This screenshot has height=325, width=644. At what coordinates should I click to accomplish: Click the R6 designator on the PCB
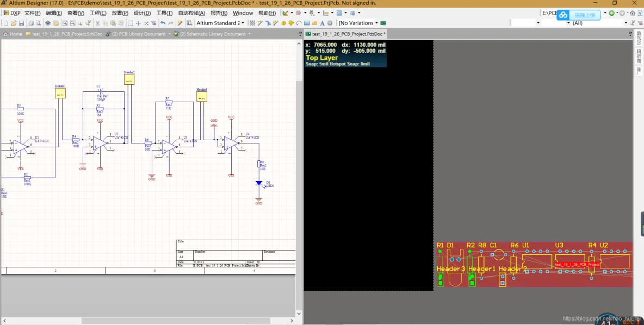tap(514, 245)
